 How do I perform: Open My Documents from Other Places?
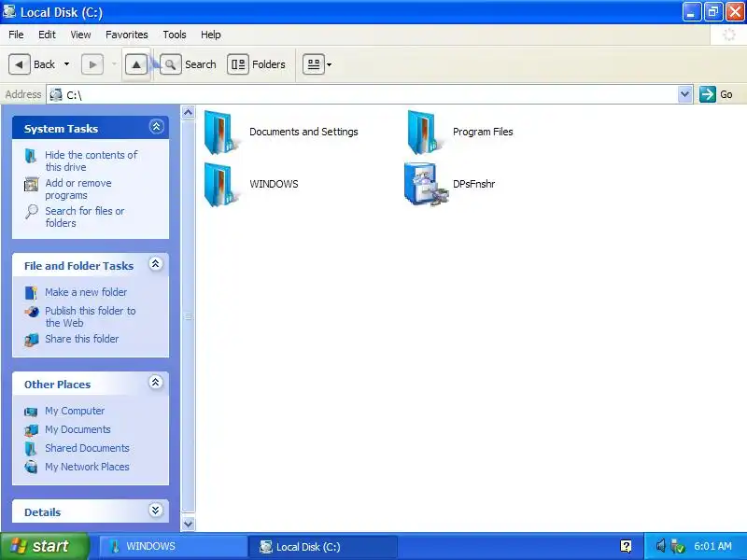(78, 429)
